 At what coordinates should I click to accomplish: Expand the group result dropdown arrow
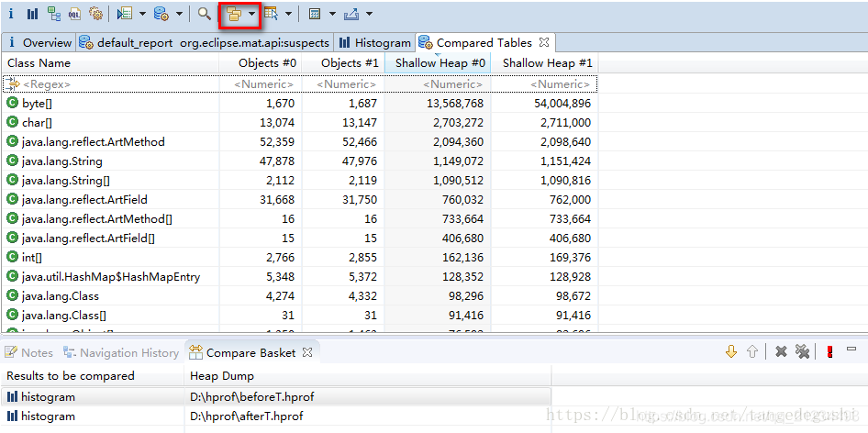252,15
